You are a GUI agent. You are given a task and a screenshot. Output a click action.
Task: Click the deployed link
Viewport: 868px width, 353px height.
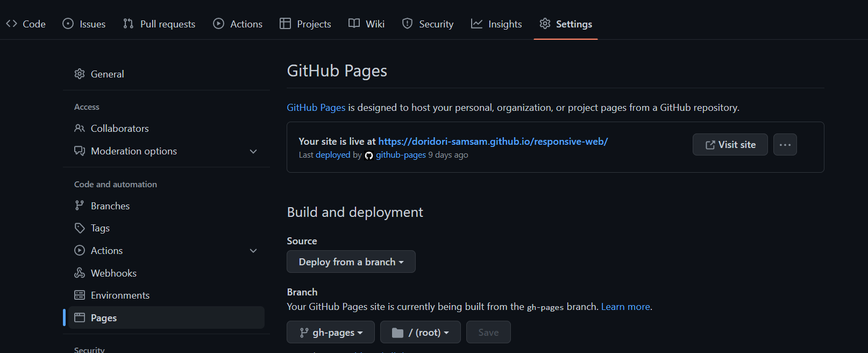coord(333,155)
